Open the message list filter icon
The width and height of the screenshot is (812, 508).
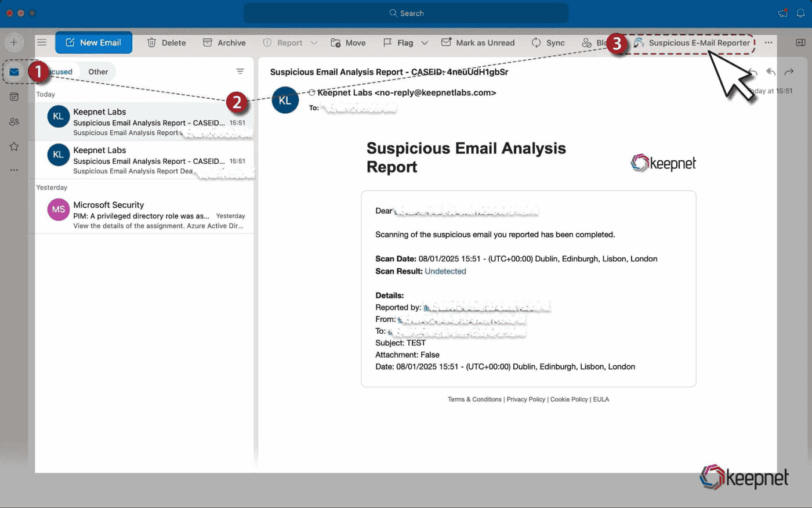click(x=240, y=71)
